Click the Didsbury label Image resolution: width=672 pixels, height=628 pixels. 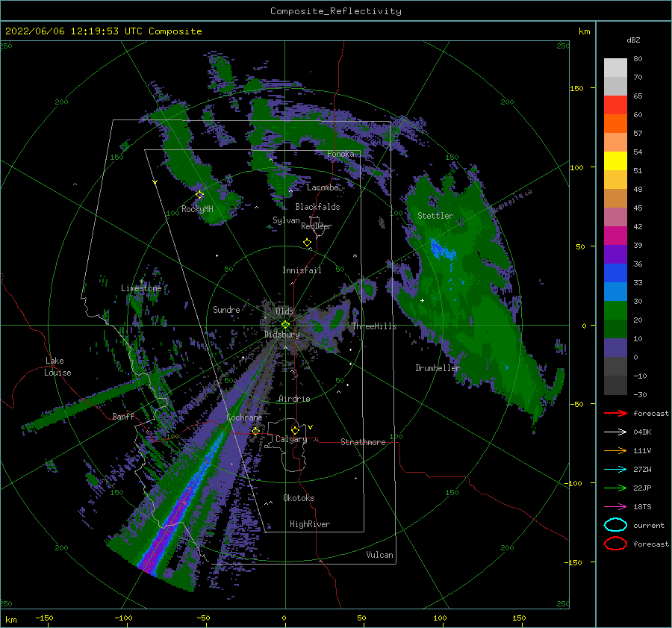point(281,335)
